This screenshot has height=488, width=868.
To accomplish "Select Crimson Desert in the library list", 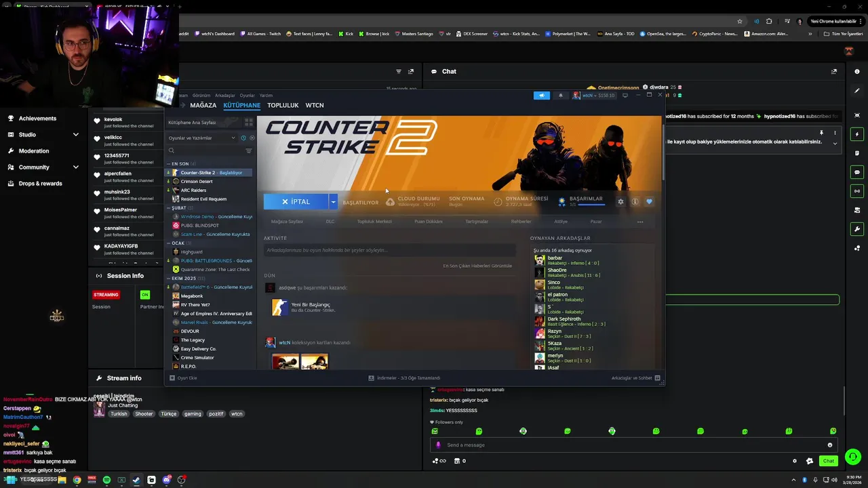I will (x=197, y=182).
